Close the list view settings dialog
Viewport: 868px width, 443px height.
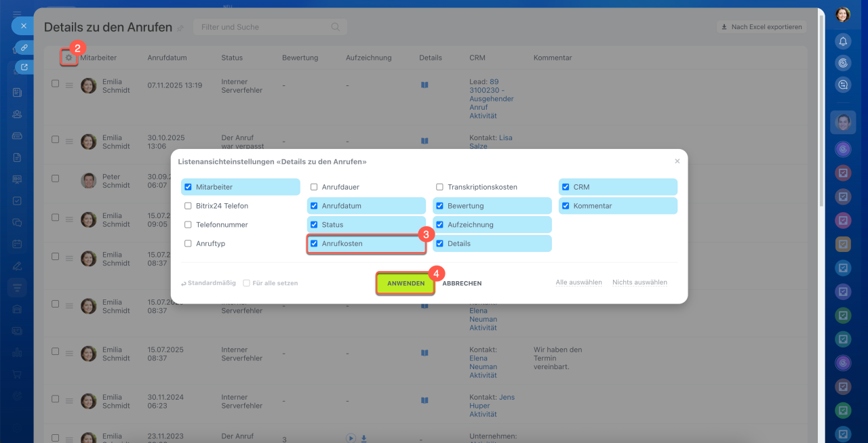click(x=677, y=161)
